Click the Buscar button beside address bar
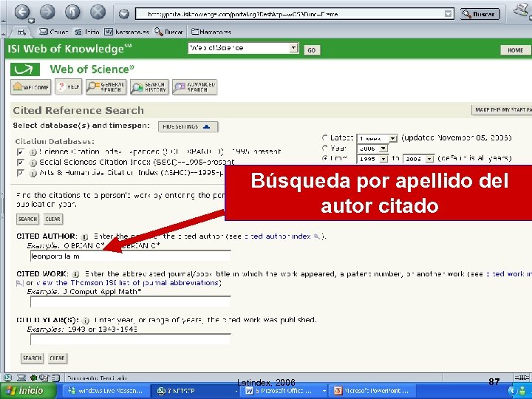The height and width of the screenshot is (399, 532). 480,14
